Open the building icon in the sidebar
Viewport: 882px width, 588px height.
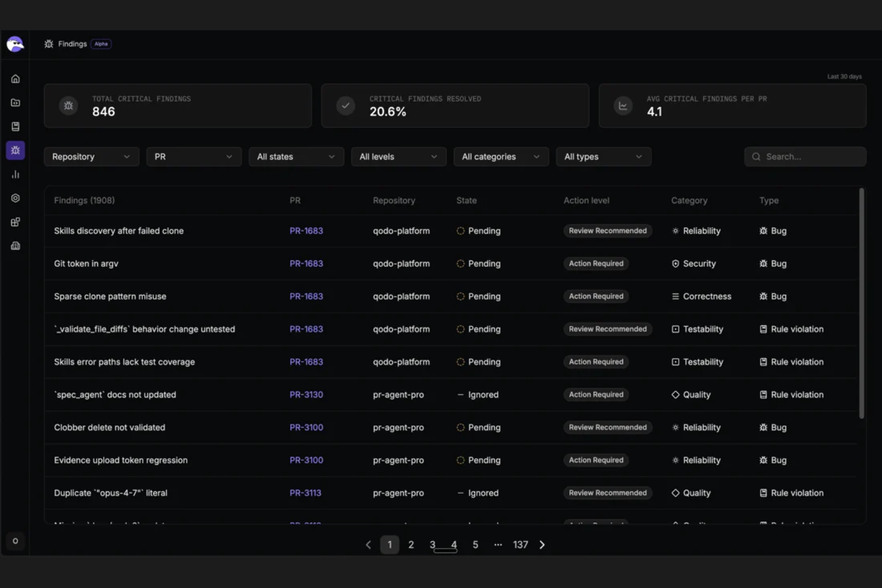15,245
